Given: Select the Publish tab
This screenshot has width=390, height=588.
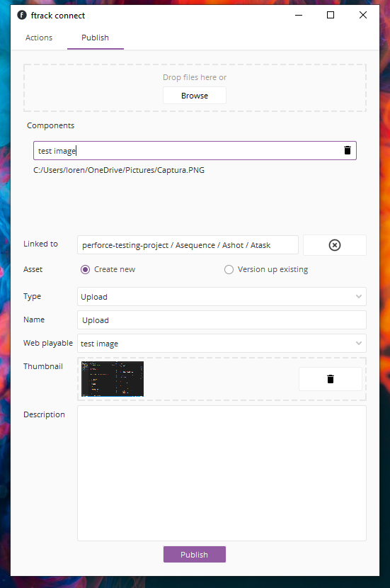Looking at the screenshot, I should point(95,38).
